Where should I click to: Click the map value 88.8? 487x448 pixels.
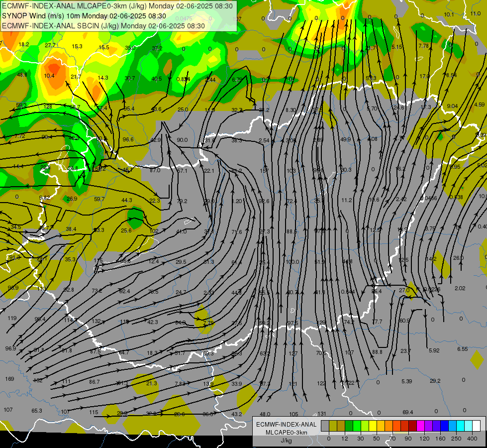(x=377, y=352)
